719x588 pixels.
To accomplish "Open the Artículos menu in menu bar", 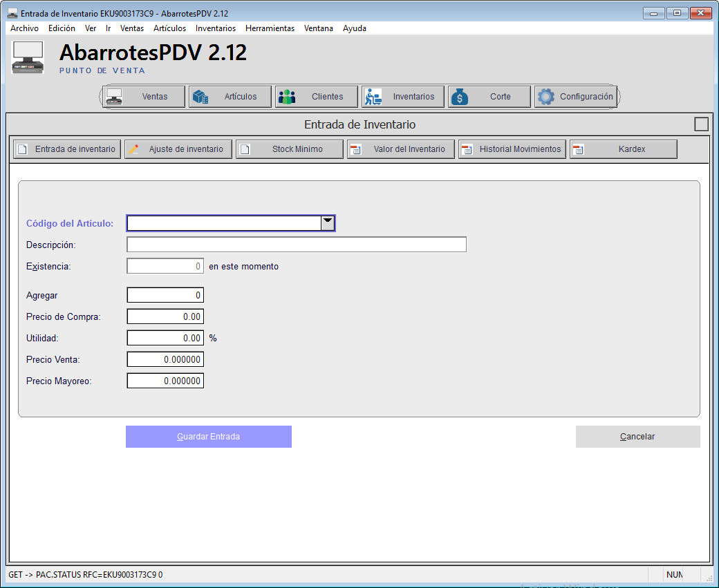I will click(169, 28).
